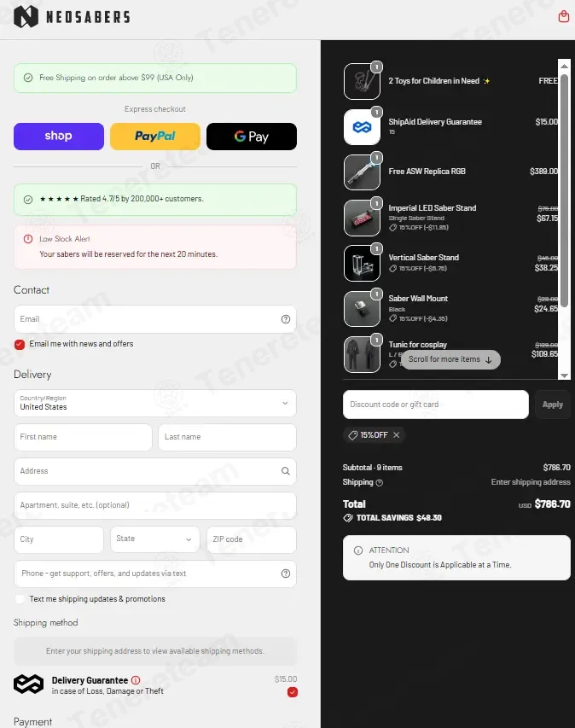The height and width of the screenshot is (728, 575).
Task: Open the email help question mark icon
Action: click(x=286, y=319)
